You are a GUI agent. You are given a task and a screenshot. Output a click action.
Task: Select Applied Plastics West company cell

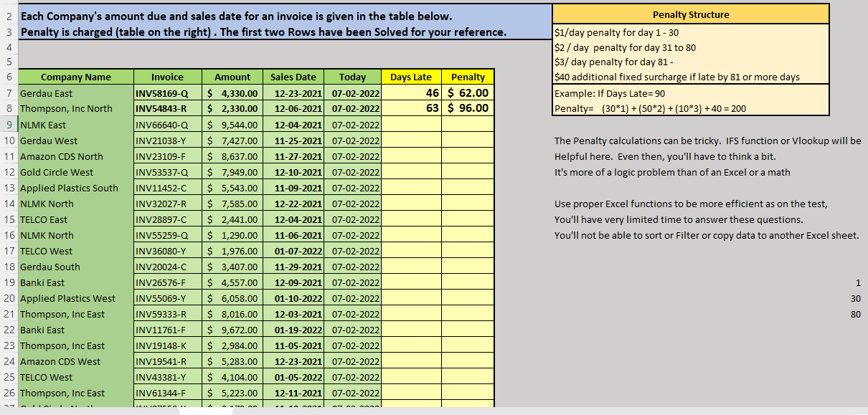[76, 298]
